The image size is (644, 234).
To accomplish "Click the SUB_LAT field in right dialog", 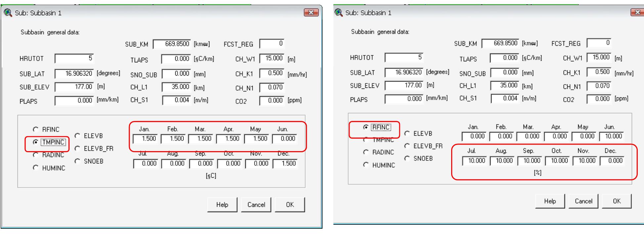I will [x=404, y=72].
